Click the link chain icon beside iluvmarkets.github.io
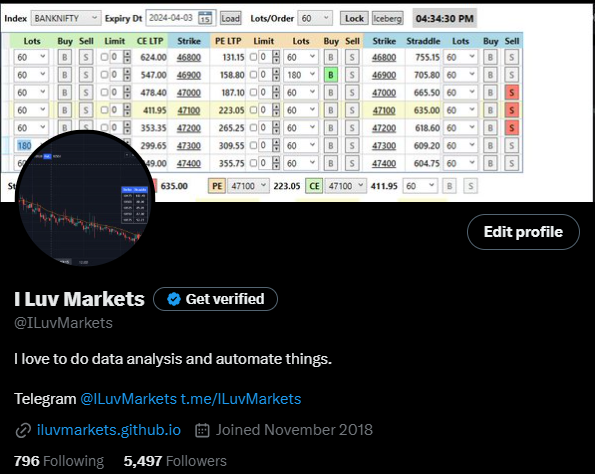This screenshot has width=595, height=474. [x=23, y=430]
